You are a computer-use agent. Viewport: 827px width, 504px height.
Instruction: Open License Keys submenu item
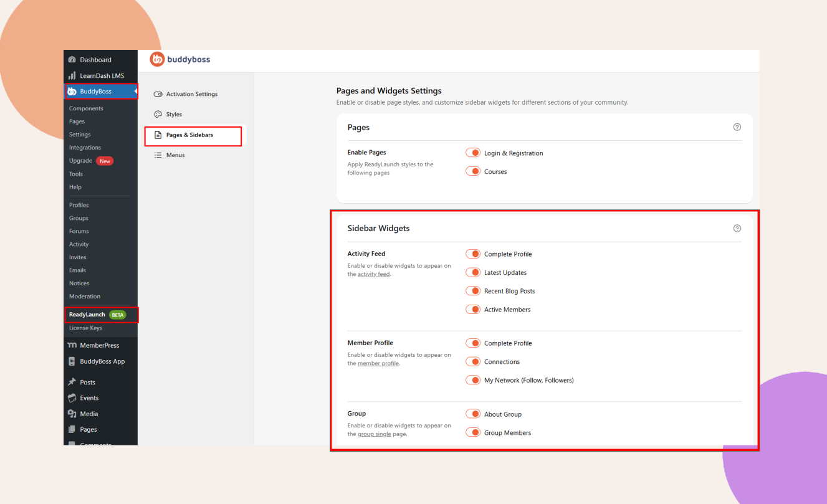coord(85,328)
